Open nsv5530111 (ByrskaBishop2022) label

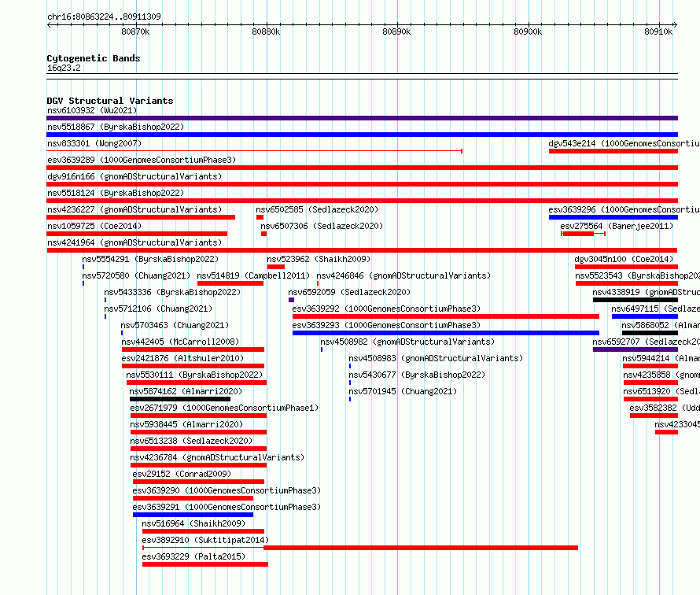tap(194, 375)
